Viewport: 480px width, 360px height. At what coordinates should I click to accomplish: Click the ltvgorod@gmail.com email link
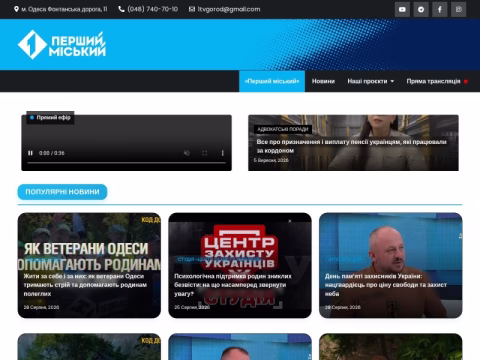[x=229, y=9]
